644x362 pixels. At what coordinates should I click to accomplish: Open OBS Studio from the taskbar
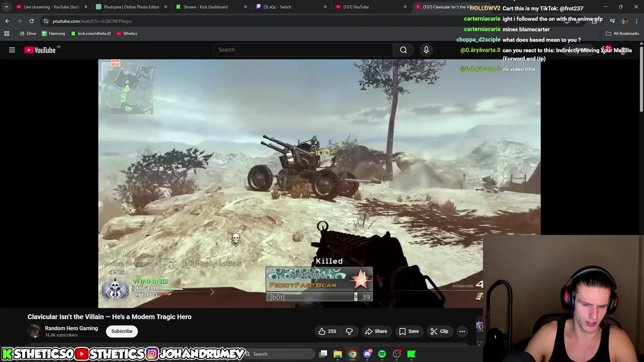point(397,354)
